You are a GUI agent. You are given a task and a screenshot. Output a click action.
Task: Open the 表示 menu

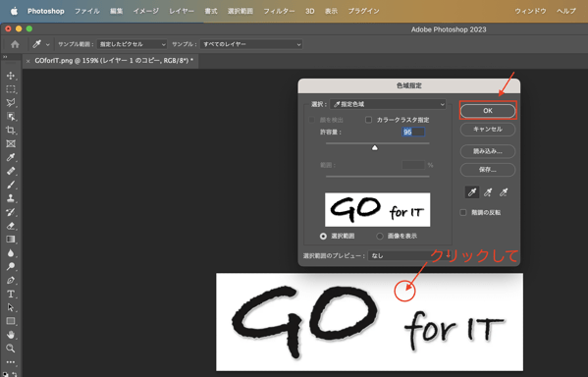point(331,11)
